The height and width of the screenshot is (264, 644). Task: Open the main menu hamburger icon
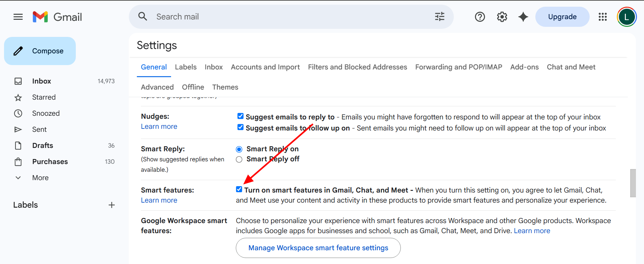(18, 17)
